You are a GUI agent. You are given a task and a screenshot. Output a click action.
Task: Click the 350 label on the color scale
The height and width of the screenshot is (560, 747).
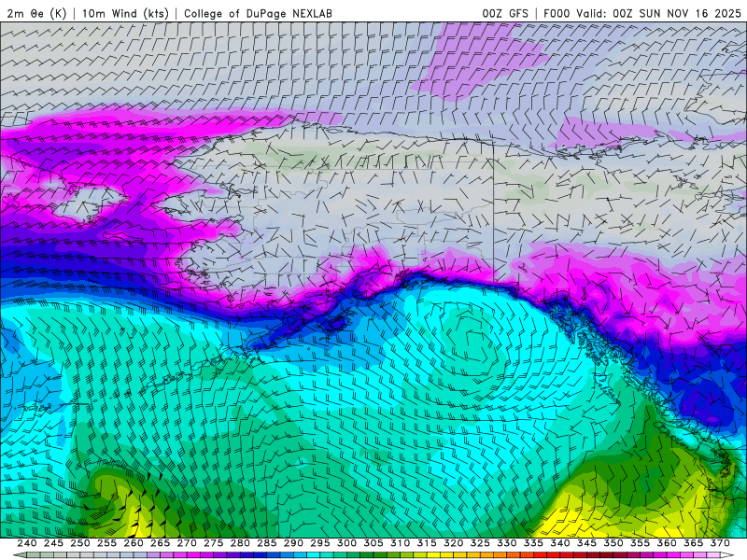click(x=613, y=543)
